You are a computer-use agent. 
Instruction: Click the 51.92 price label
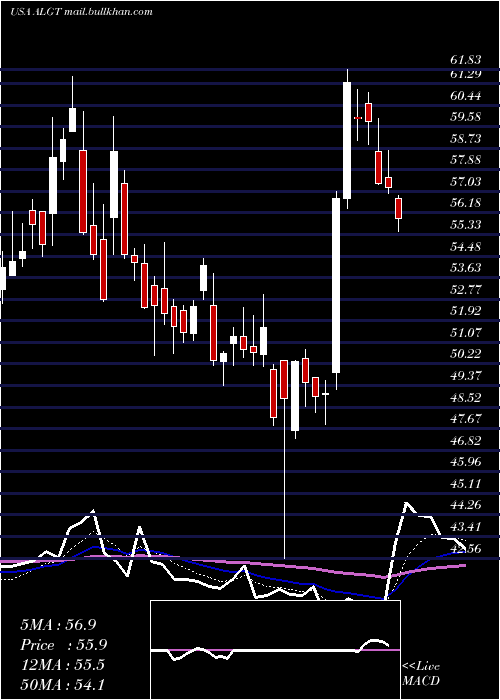coord(466,311)
